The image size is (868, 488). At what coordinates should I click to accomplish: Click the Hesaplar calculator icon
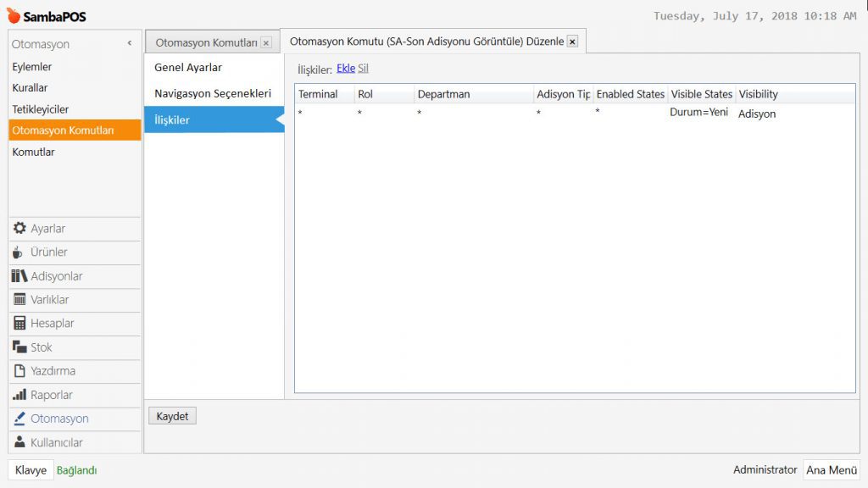(x=19, y=324)
